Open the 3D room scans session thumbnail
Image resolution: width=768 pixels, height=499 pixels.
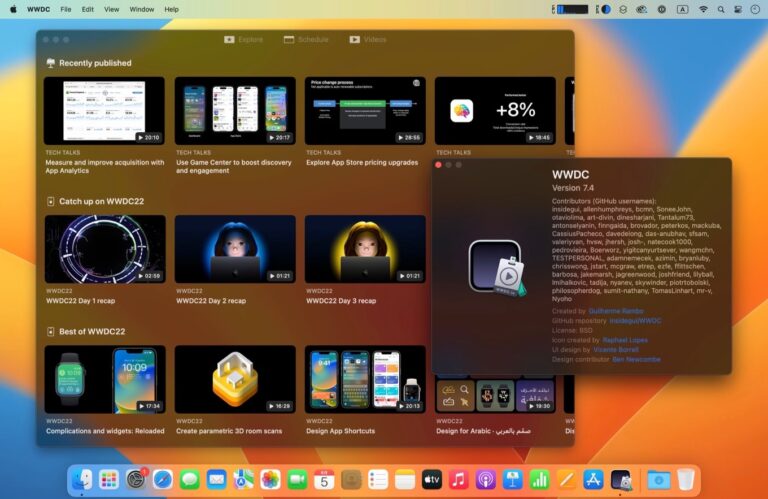[x=235, y=379]
